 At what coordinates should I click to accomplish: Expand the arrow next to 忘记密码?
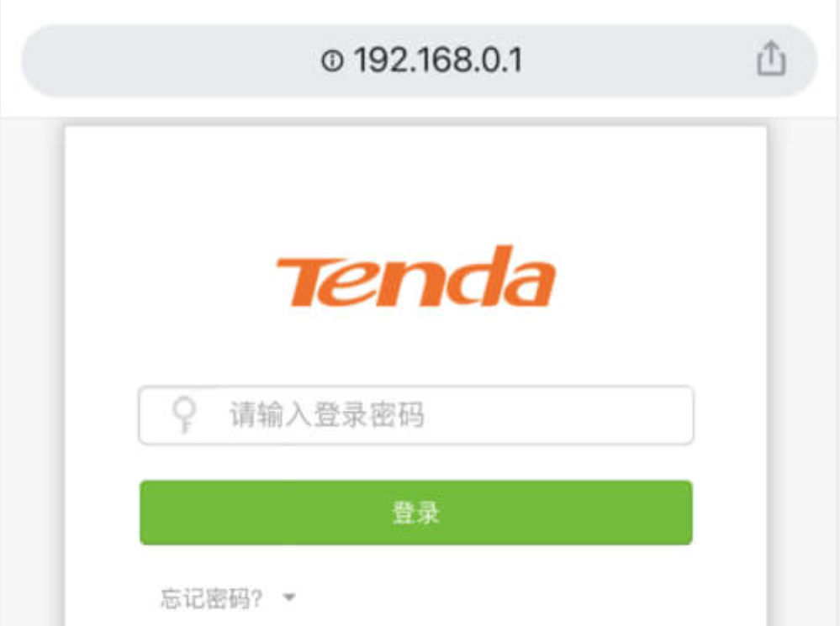289,597
